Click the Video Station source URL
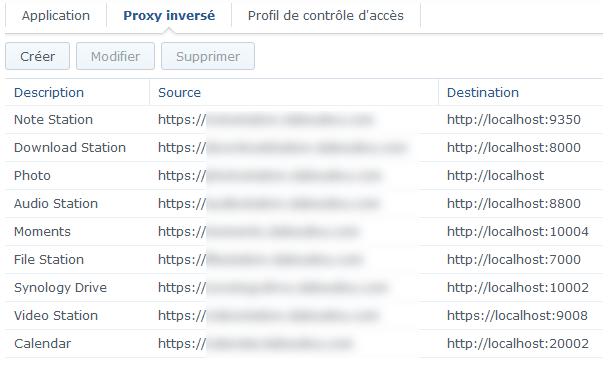This screenshot has width=603, height=366. click(268, 316)
